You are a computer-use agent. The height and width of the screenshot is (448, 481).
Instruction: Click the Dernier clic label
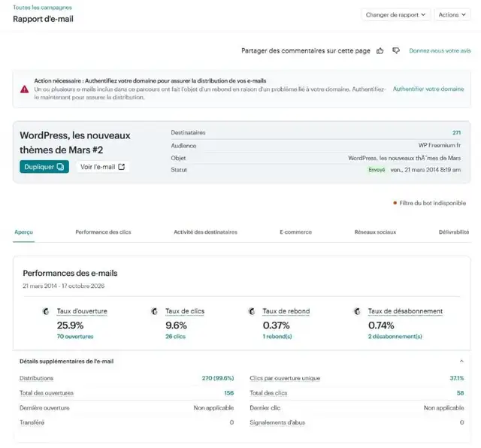tap(265, 408)
